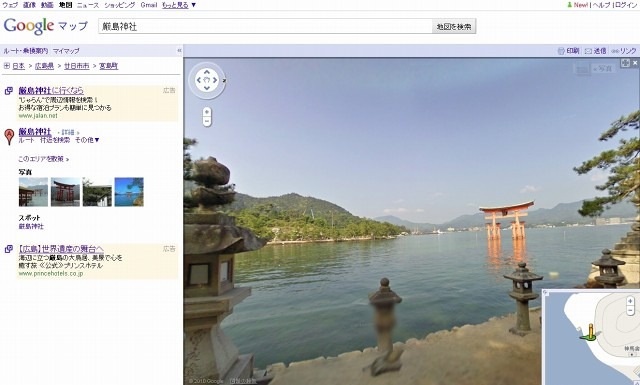Click the chain link icon for リンク
640x385 pixels.
(615, 51)
